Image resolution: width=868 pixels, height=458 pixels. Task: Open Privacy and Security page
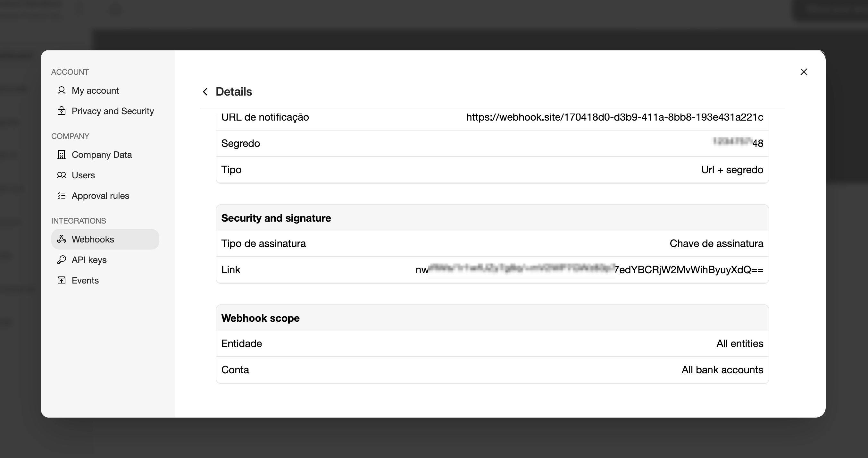(x=105, y=111)
